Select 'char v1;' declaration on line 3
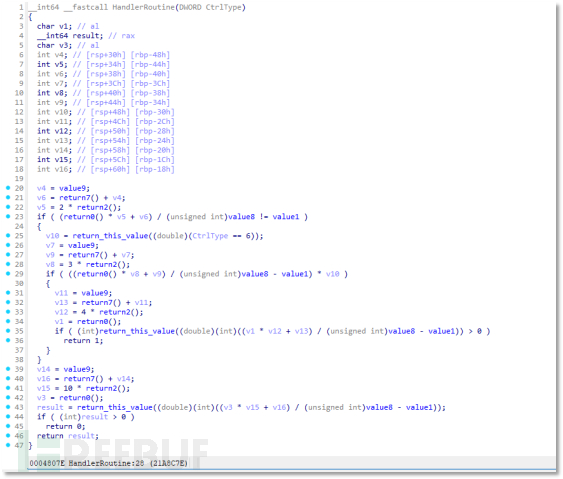The width and height of the screenshot is (563, 479). pyautogui.click(x=54, y=26)
